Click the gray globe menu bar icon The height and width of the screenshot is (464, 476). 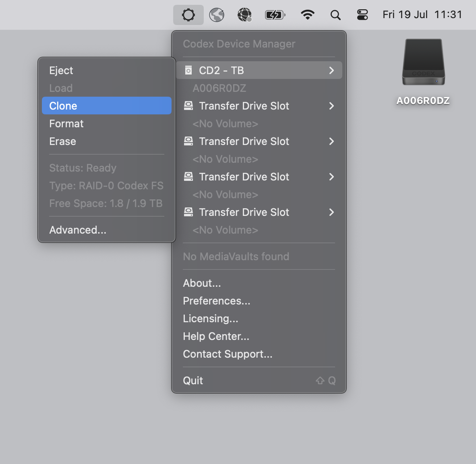click(216, 14)
